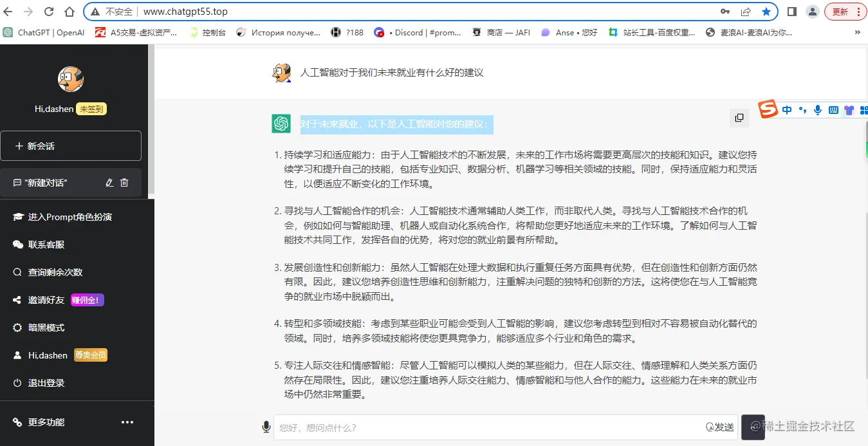Click the 尊贵会员 membership badge
The height and width of the screenshot is (446, 868).
point(90,355)
